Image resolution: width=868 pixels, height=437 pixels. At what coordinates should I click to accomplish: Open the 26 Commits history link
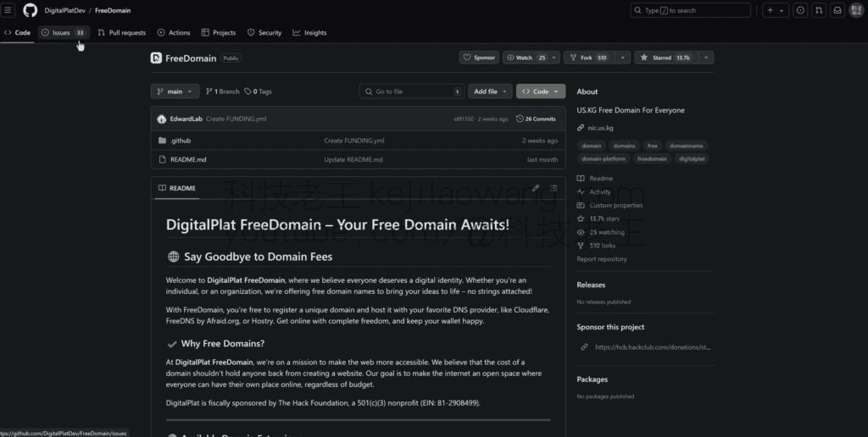pos(536,119)
